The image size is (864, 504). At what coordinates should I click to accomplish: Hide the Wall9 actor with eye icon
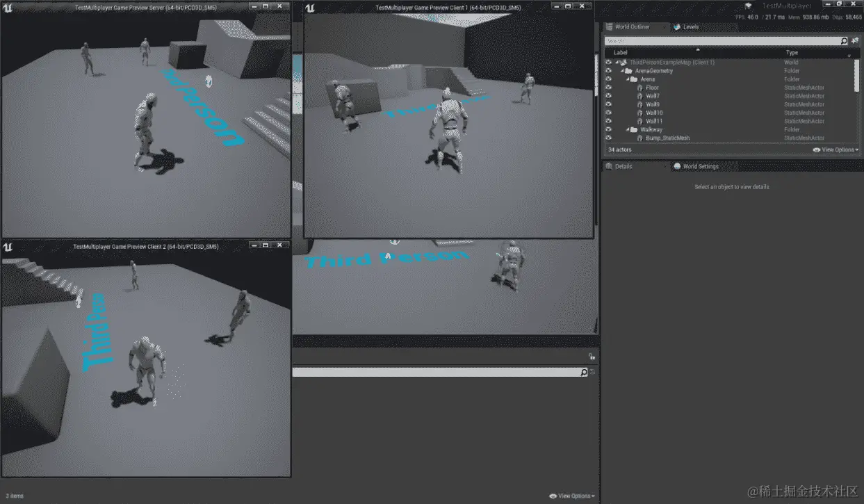(609, 104)
